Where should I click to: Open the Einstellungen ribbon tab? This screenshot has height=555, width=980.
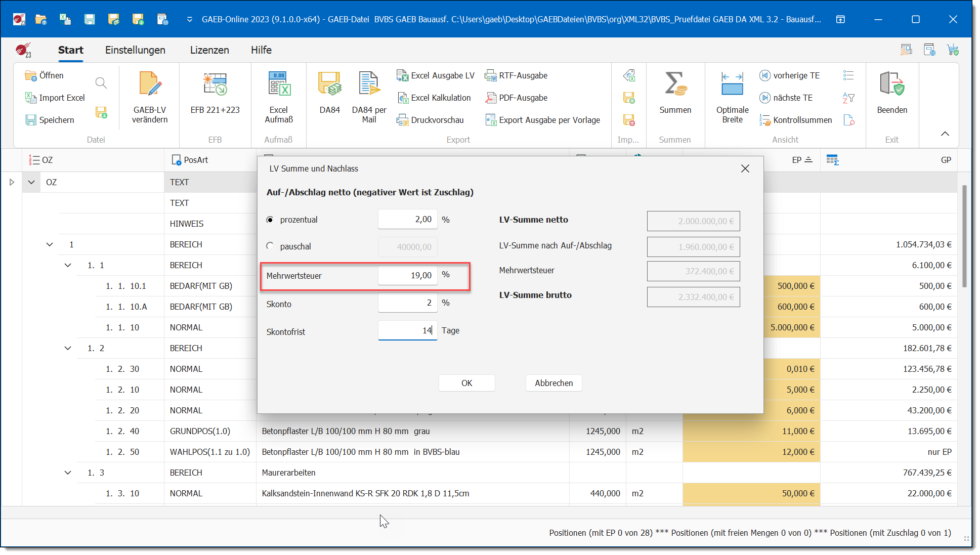135,50
